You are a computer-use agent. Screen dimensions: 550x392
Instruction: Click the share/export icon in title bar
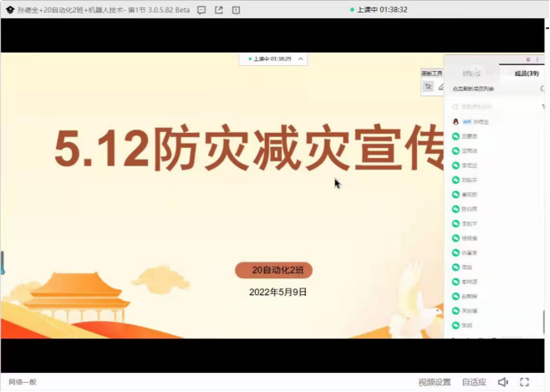(219, 10)
